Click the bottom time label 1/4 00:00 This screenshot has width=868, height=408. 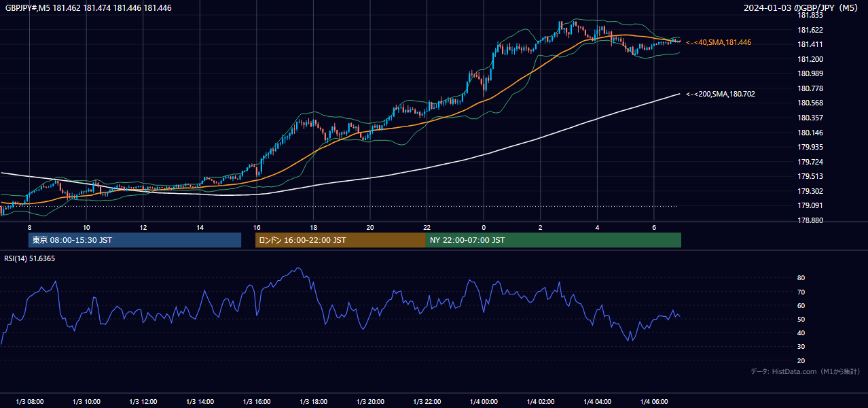(x=484, y=402)
